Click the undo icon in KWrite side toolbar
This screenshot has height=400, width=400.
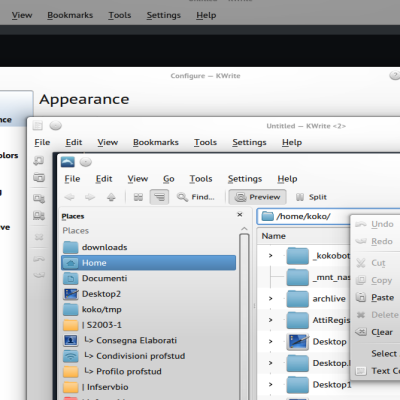[39, 259]
